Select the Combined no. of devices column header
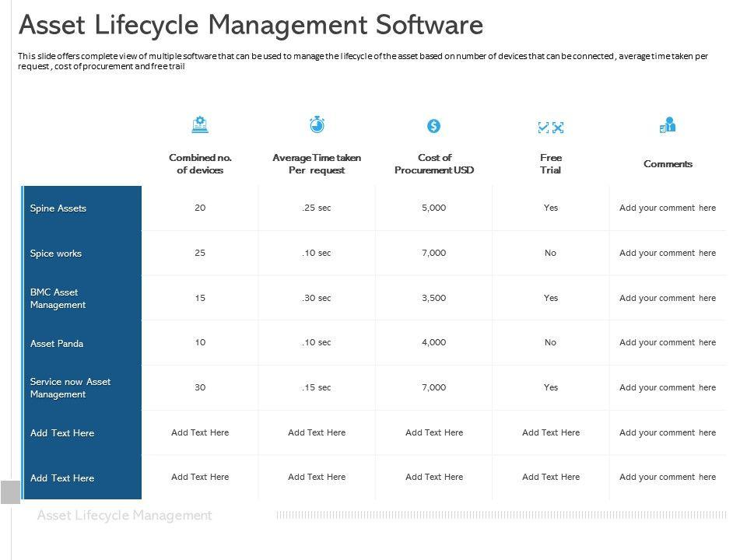 point(200,164)
